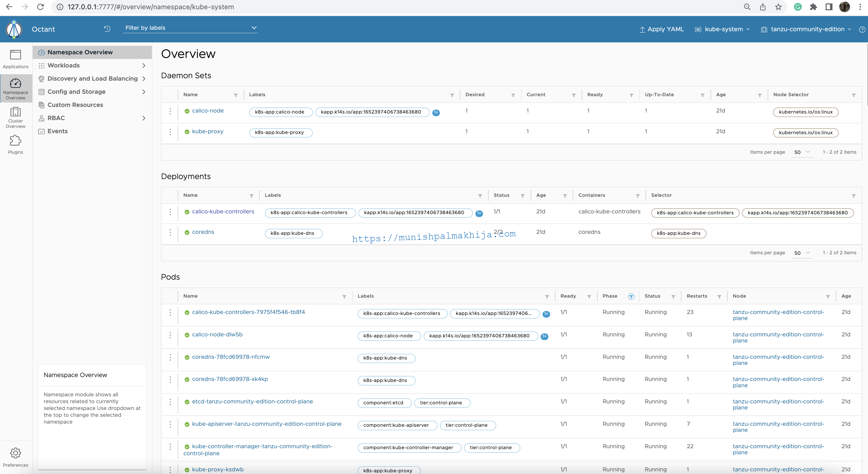Open kube-proxy daemon set link
Viewport: 868px width, 474px height.
point(208,132)
